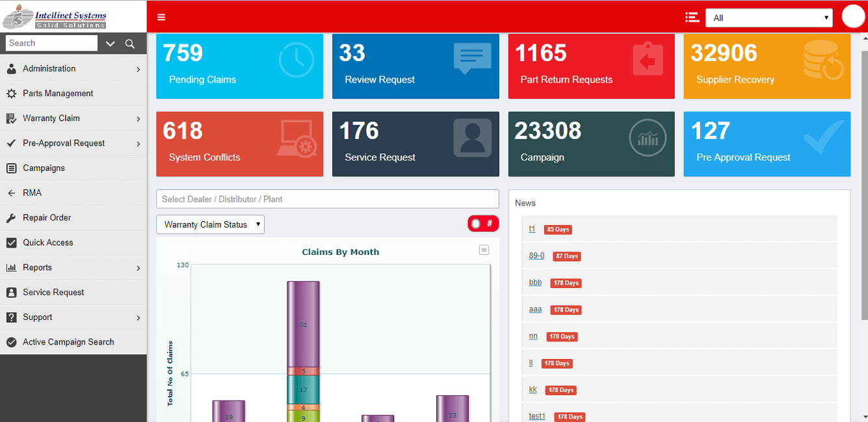Open the 32906 Supplier Recovery card
Image resolution: width=868 pixels, height=422 pixels.
(x=767, y=66)
